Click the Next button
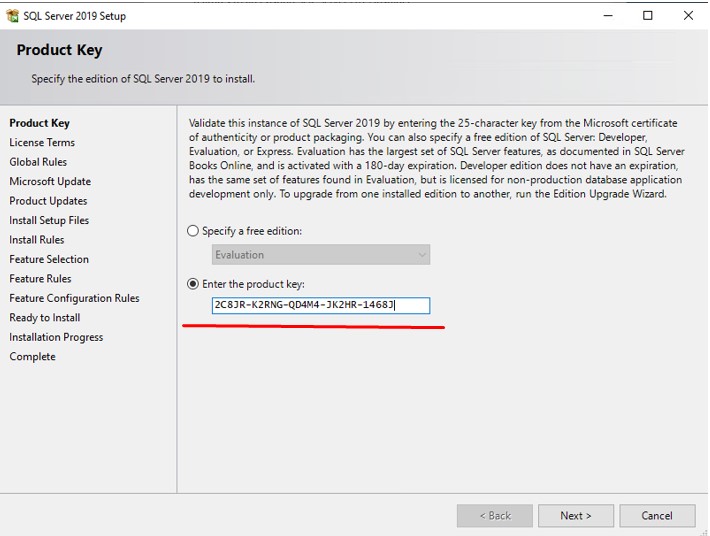Screen dimensions: 710x536 (576, 516)
